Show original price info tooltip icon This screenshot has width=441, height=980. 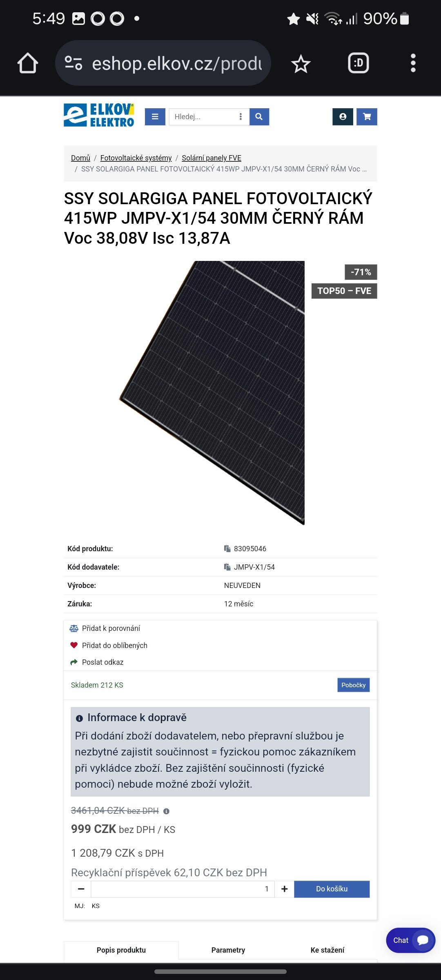(166, 811)
